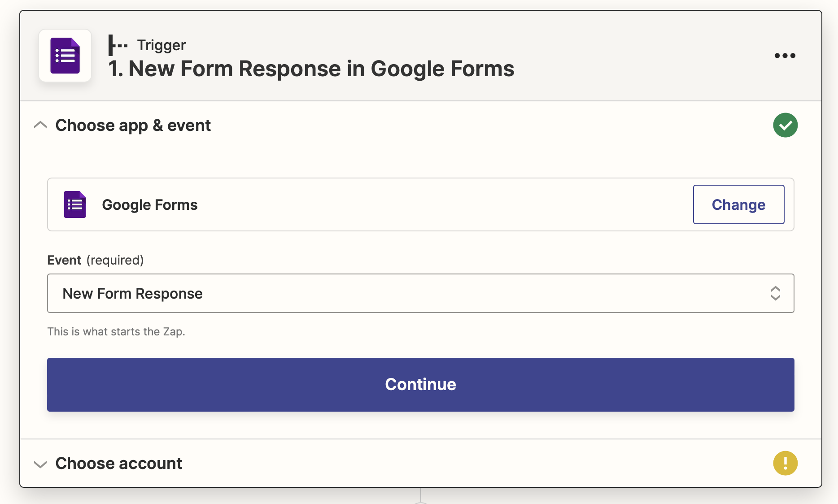Click the Choose account section header
The image size is (838, 504).
pyautogui.click(x=118, y=464)
